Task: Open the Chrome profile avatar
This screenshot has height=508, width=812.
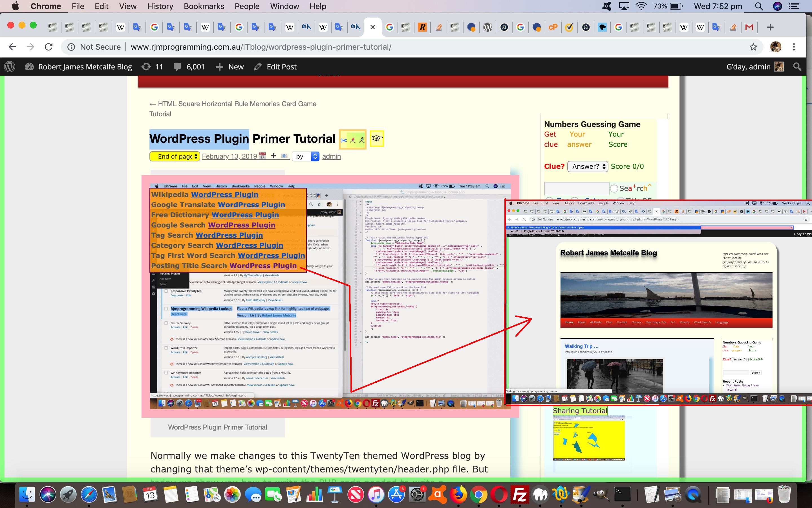Action: tap(775, 47)
